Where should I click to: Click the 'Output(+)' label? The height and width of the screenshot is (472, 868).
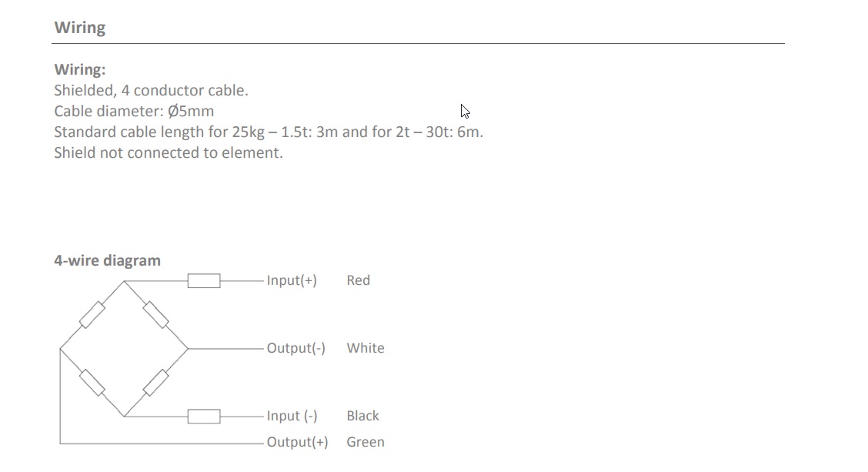pyautogui.click(x=297, y=442)
